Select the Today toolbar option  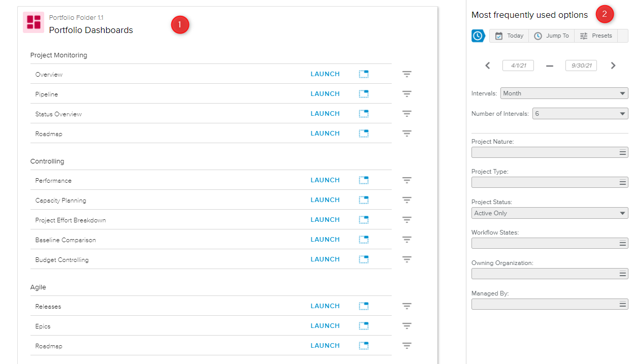click(509, 36)
